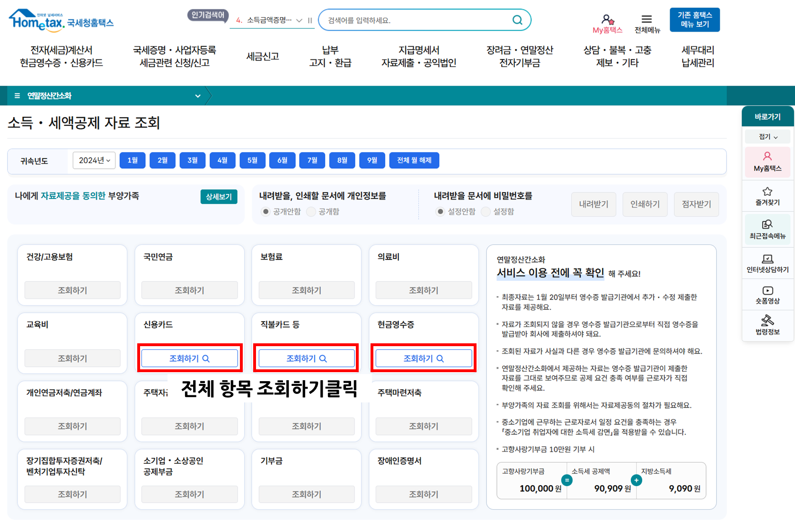795x532 pixels.
Task: Click 조회하기 under 건강/고용보험
Action: 72,290
